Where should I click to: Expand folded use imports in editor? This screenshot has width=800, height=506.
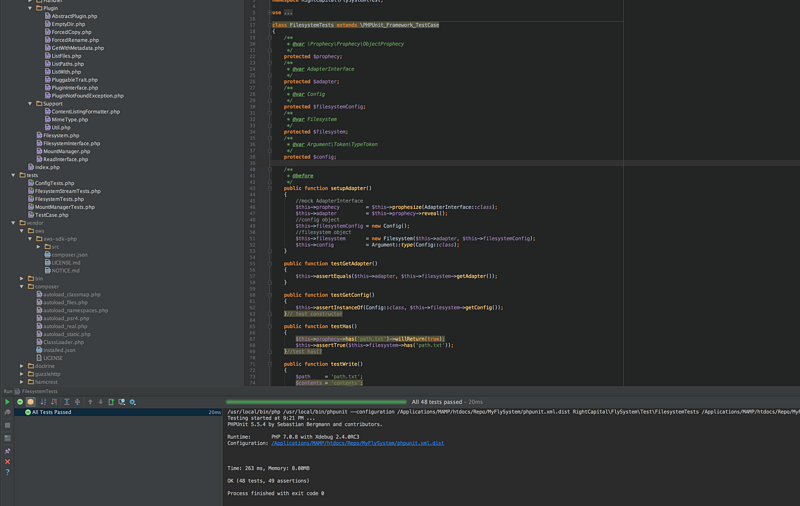288,13
